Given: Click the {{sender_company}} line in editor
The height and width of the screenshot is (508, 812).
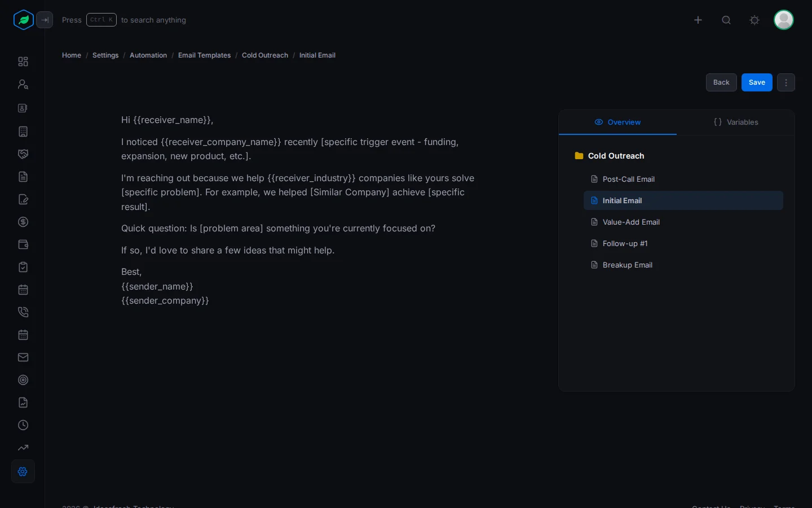Looking at the screenshot, I should tap(165, 300).
